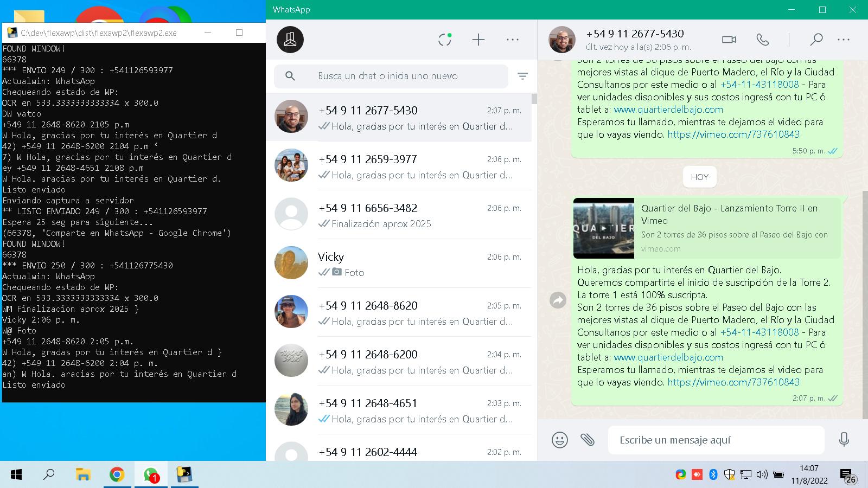Open the unread chats filter icon

522,76
